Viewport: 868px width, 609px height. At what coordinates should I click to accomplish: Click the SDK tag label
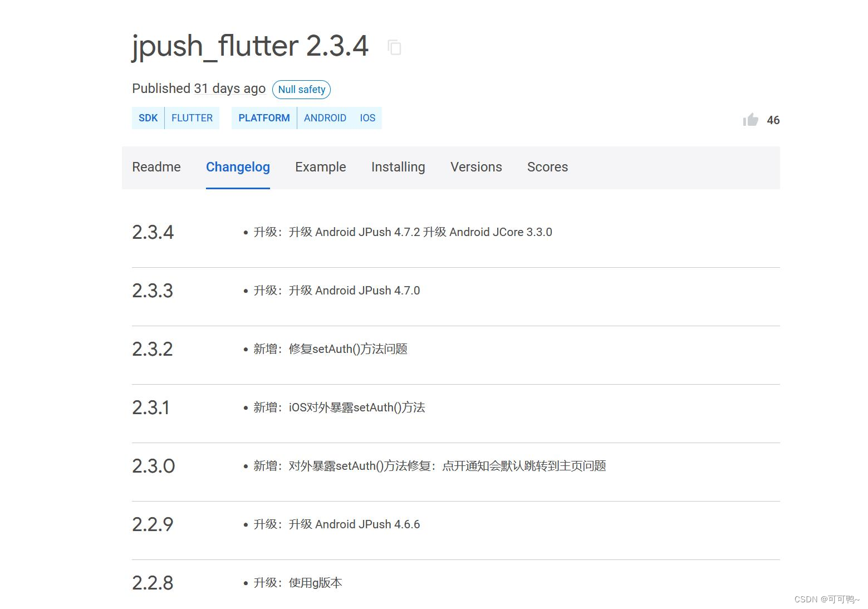click(148, 118)
